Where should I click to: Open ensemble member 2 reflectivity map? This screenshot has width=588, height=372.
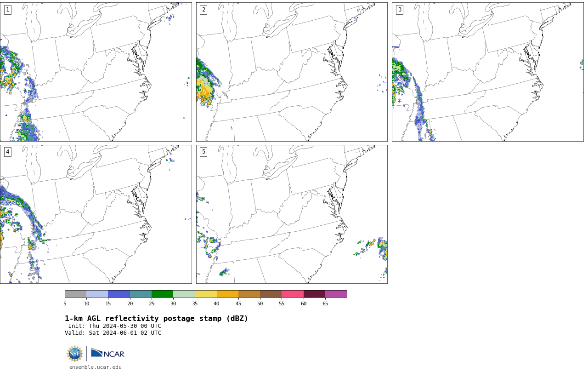tap(292, 72)
